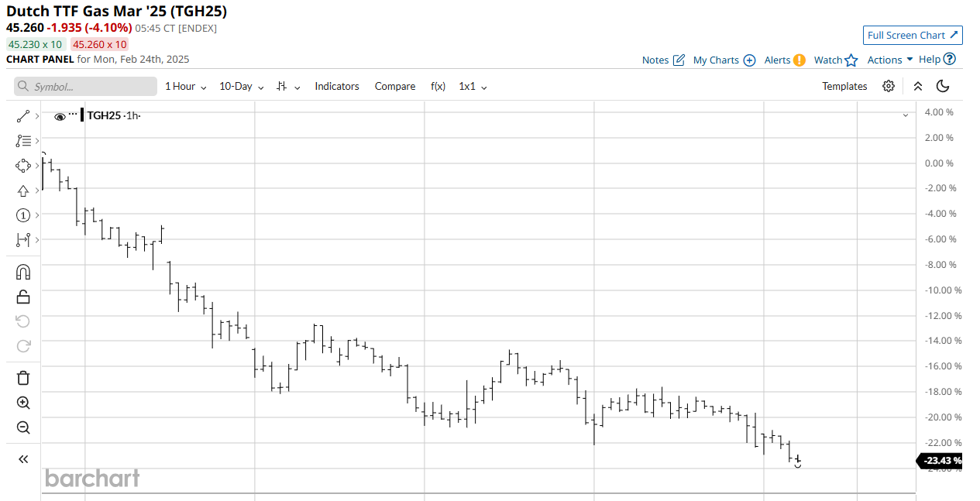
Task: Click the Dutch TTF Gas Mar '25 title
Action: (x=116, y=12)
